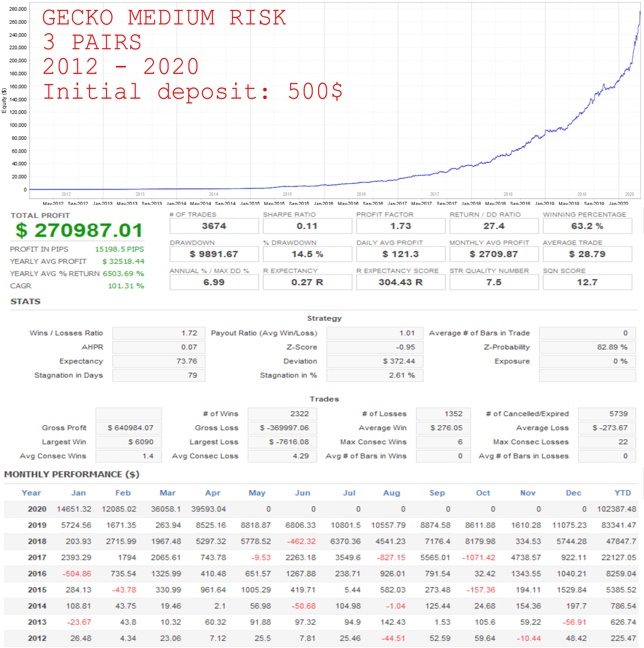Click the CAGR 101.31 % value
The width and height of the screenshot is (644, 648).
pos(126,286)
